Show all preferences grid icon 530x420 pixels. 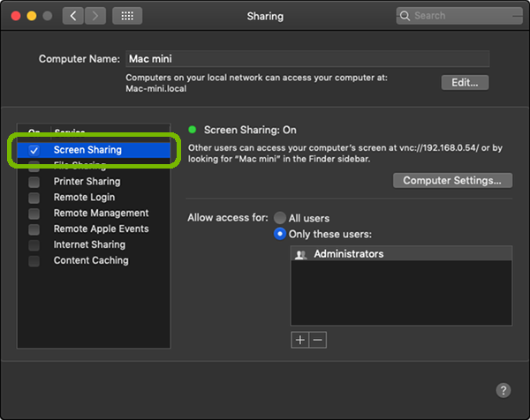(x=127, y=16)
